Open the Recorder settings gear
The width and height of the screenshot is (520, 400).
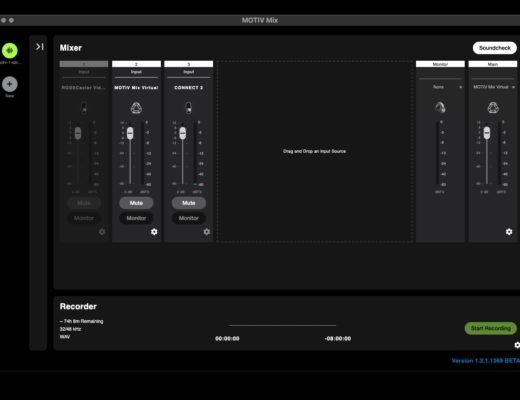(517, 345)
